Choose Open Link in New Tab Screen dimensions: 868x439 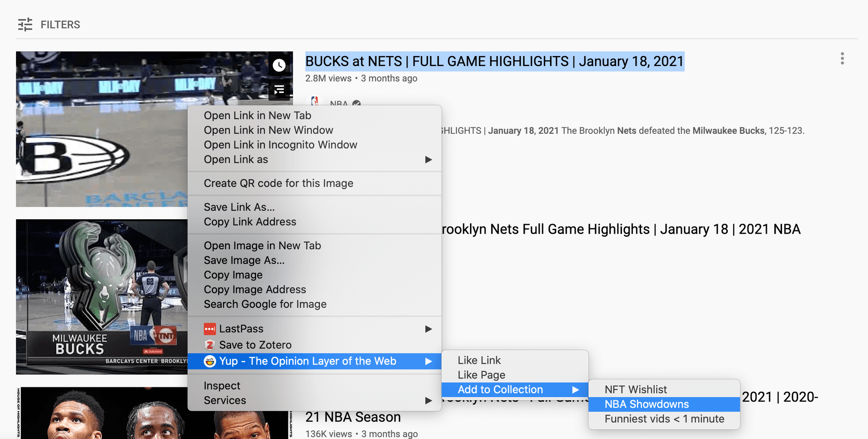314,116
